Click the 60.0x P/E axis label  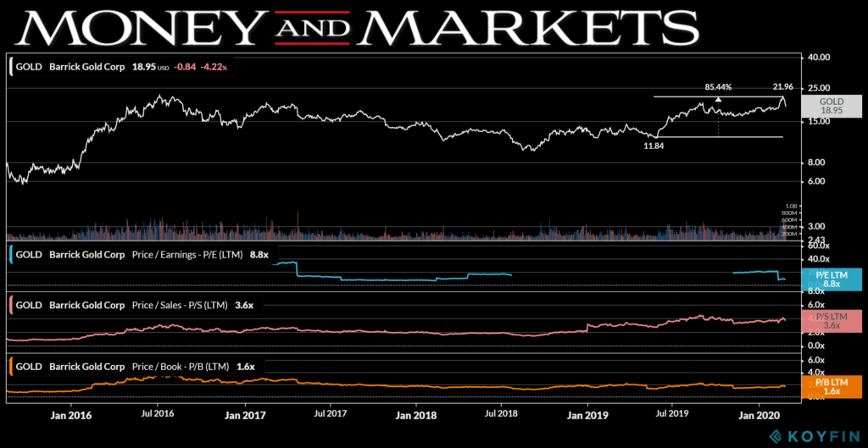tap(817, 245)
